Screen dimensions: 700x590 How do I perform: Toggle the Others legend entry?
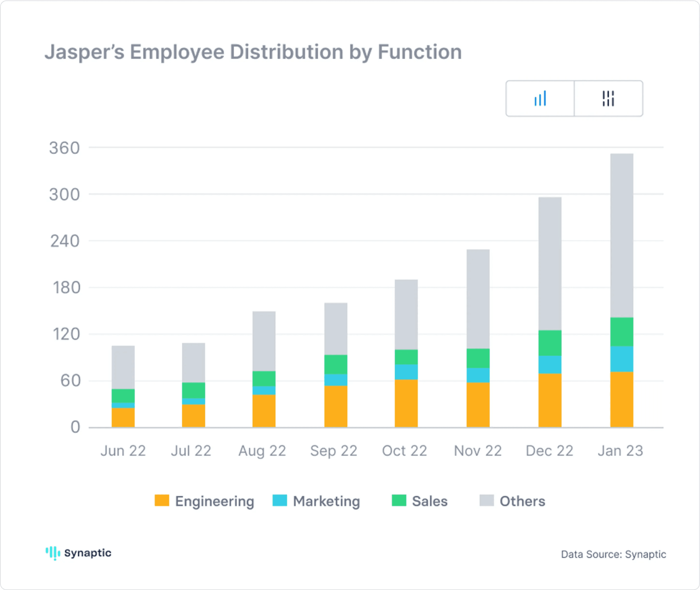pyautogui.click(x=522, y=501)
